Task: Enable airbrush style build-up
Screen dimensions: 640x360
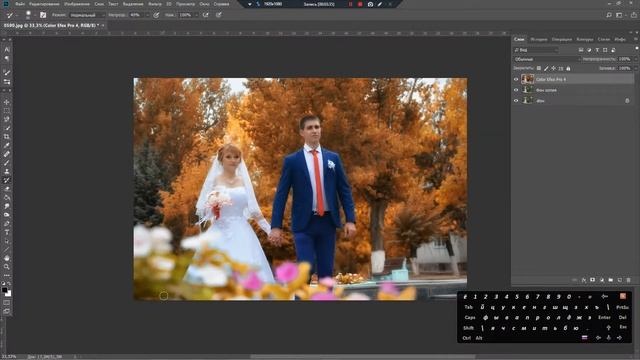Action: (205, 15)
